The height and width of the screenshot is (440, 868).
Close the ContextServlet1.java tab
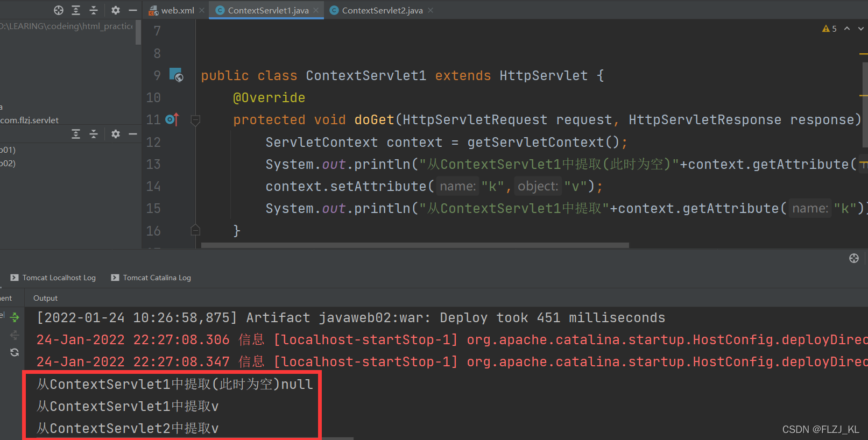point(316,10)
